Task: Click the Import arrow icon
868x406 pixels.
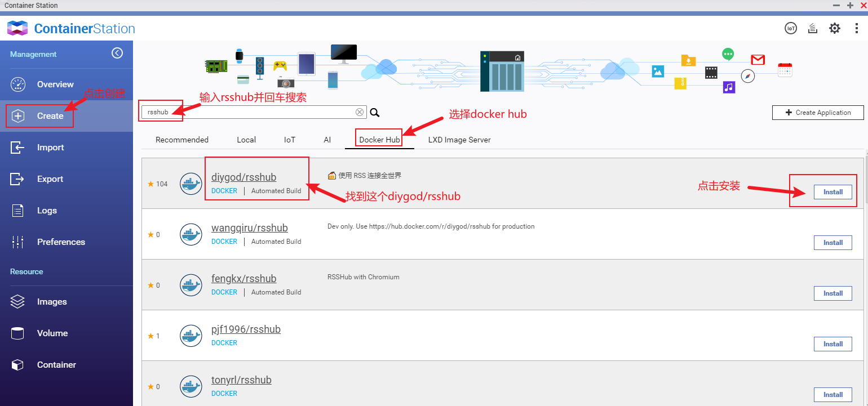Action: point(18,148)
